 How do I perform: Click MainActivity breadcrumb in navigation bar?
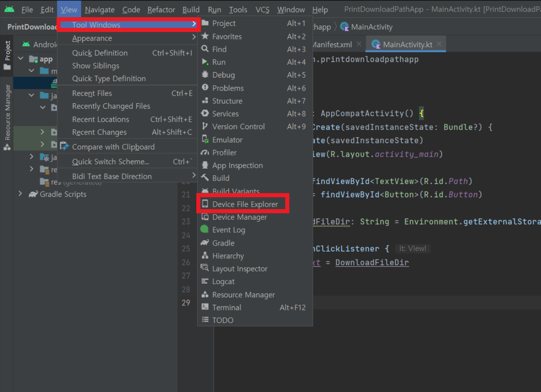click(x=366, y=27)
